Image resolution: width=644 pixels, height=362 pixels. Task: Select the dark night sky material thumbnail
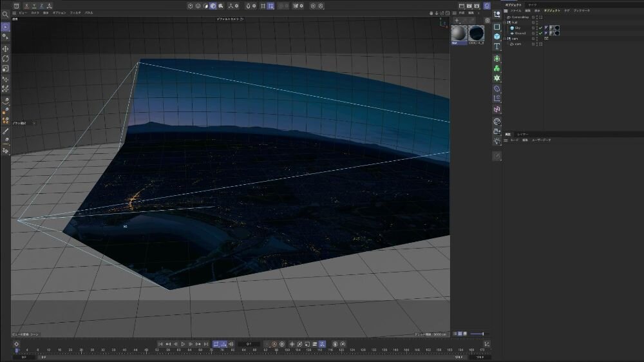coord(477,34)
